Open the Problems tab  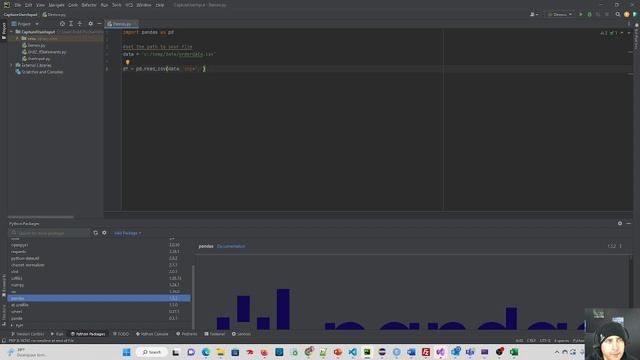[x=187, y=334]
